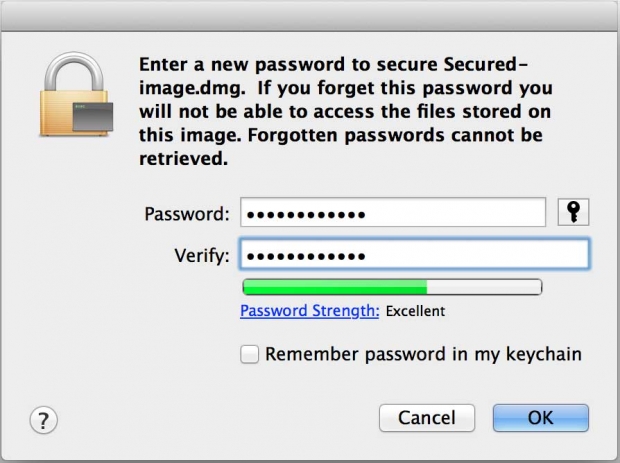Click the green filled part of strength meter

tap(335, 287)
